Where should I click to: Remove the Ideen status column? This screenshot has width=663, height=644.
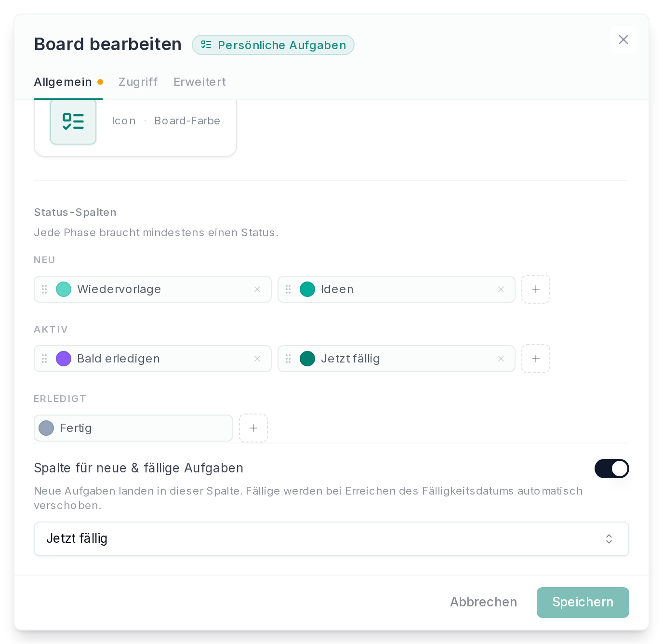(x=501, y=289)
